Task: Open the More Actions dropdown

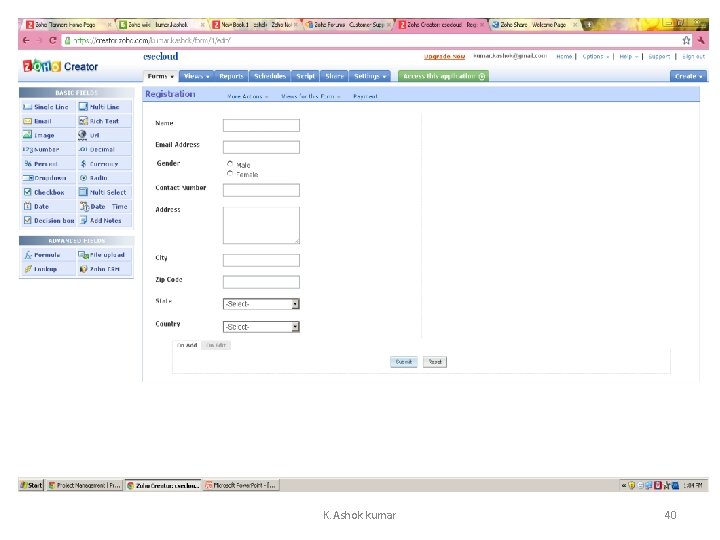Action: tap(248, 96)
